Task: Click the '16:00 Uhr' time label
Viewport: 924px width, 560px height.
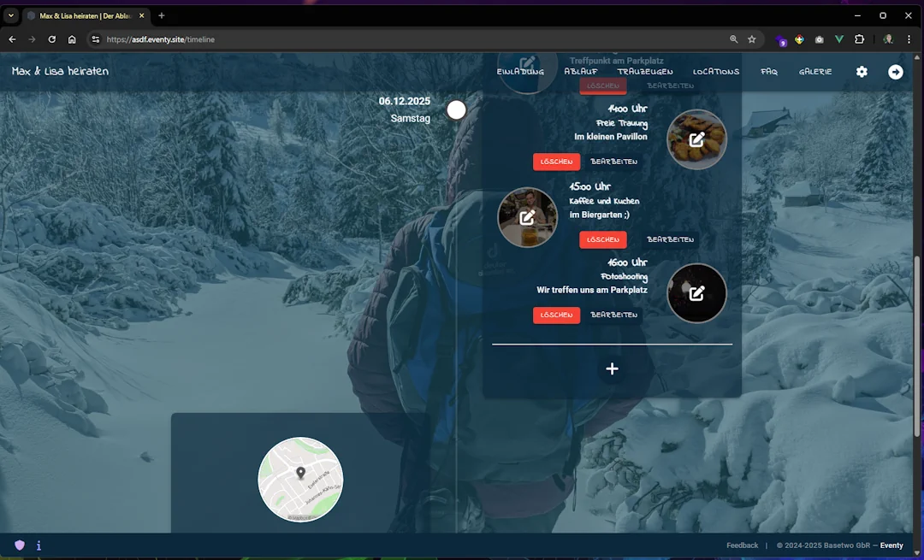Action: point(627,262)
